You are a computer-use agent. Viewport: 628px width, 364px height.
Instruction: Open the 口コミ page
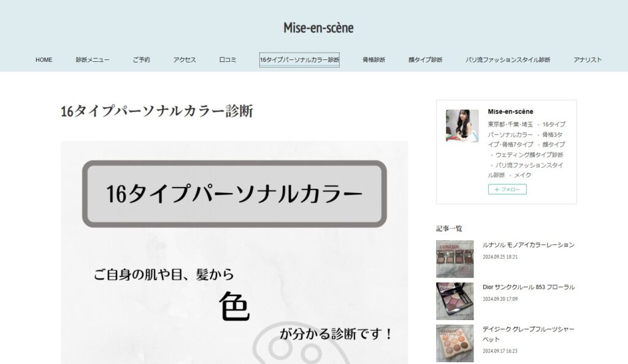click(228, 60)
